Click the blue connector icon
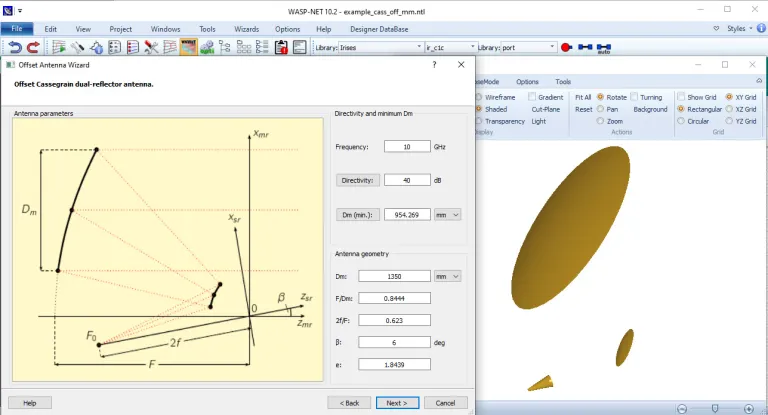 585,47
